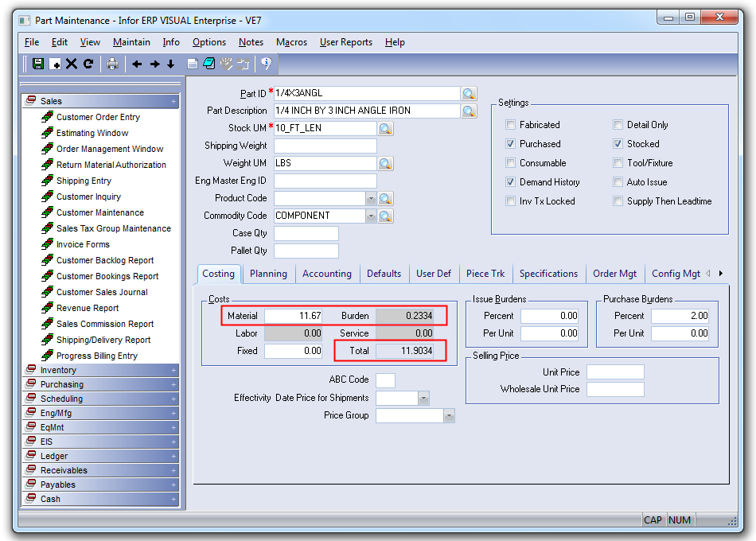Click the New record toolbar icon
The image size is (756, 541).
(56, 64)
